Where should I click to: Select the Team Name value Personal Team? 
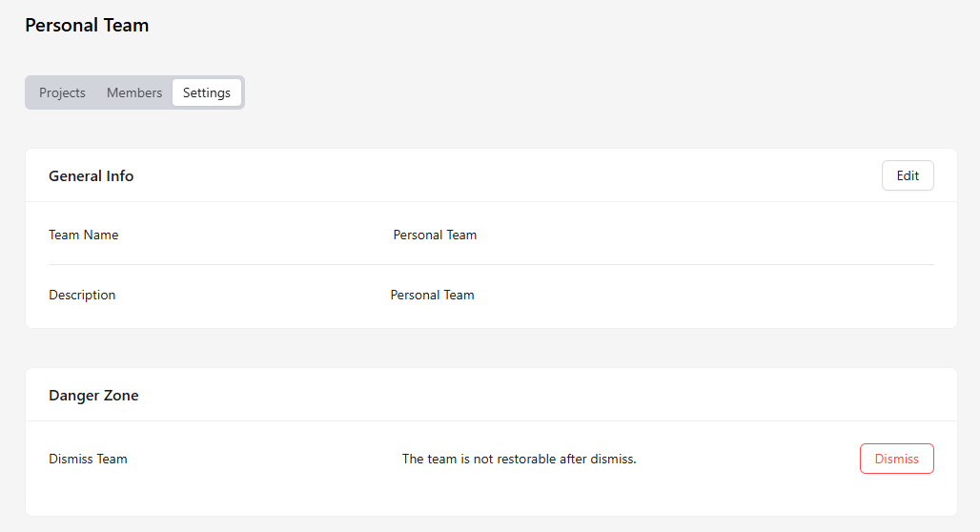tap(435, 235)
